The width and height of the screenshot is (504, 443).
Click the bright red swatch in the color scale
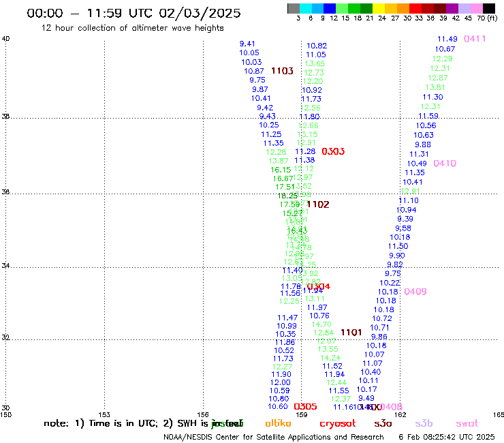415,8
